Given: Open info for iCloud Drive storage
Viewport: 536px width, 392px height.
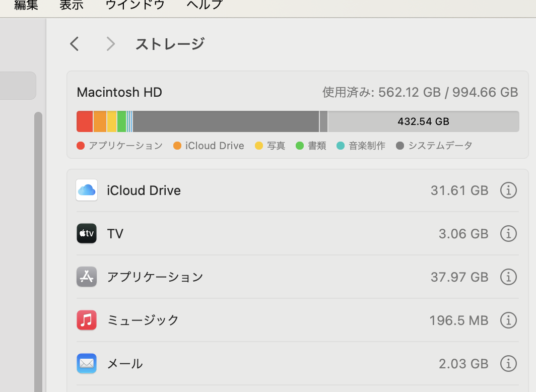Looking at the screenshot, I should (508, 190).
